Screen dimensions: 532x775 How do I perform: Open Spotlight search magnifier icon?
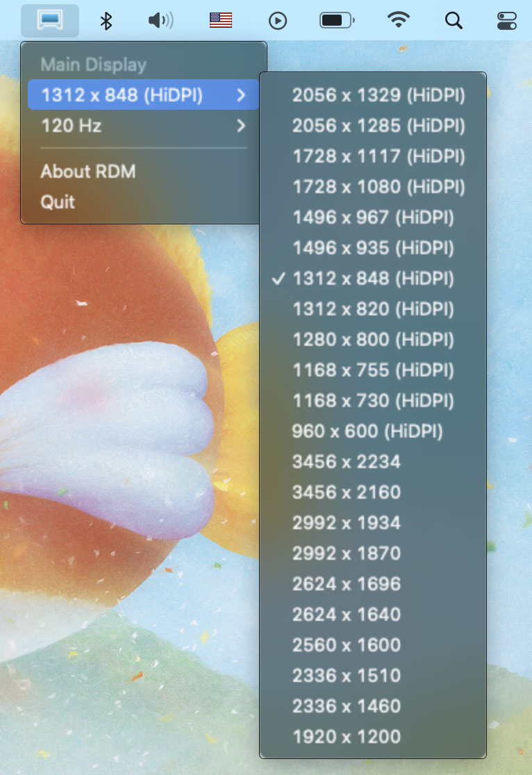point(454,21)
